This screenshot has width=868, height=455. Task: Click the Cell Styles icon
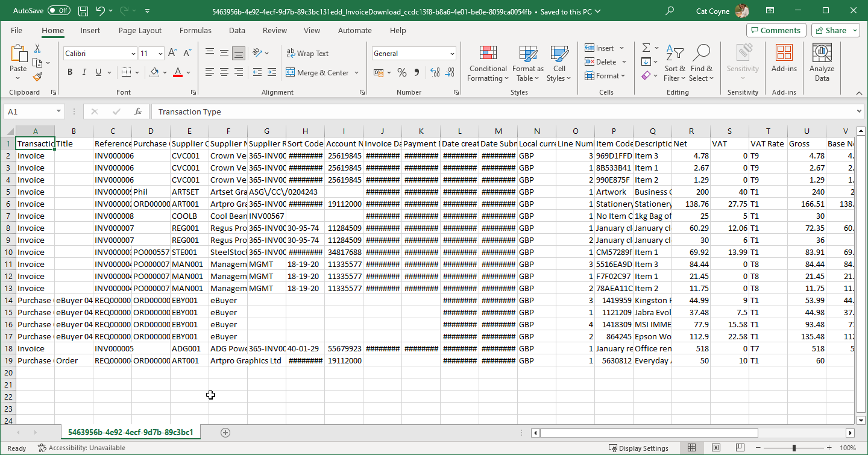click(559, 53)
